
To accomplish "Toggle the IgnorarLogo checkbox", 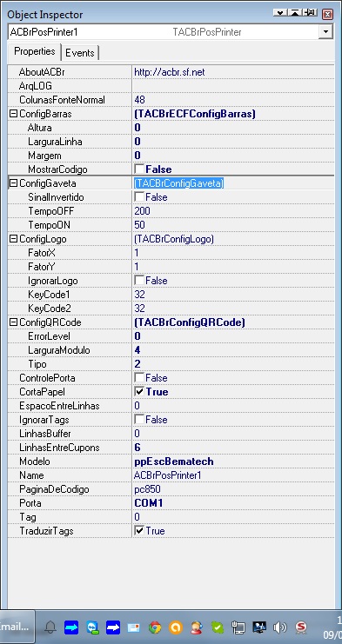I will click(139, 281).
